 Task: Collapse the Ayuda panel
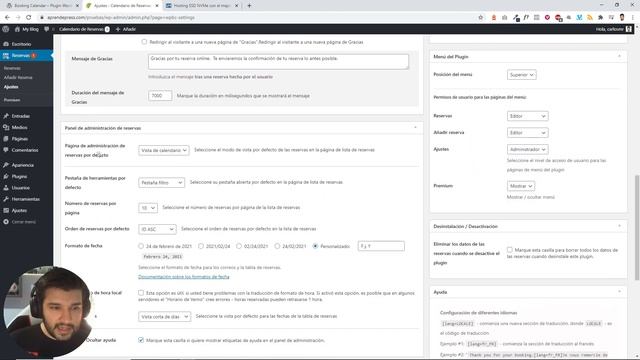click(x=620, y=291)
